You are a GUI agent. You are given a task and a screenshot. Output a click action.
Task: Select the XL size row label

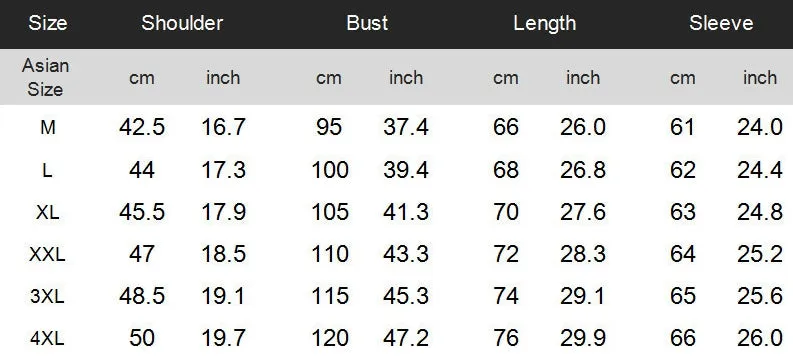[48, 212]
